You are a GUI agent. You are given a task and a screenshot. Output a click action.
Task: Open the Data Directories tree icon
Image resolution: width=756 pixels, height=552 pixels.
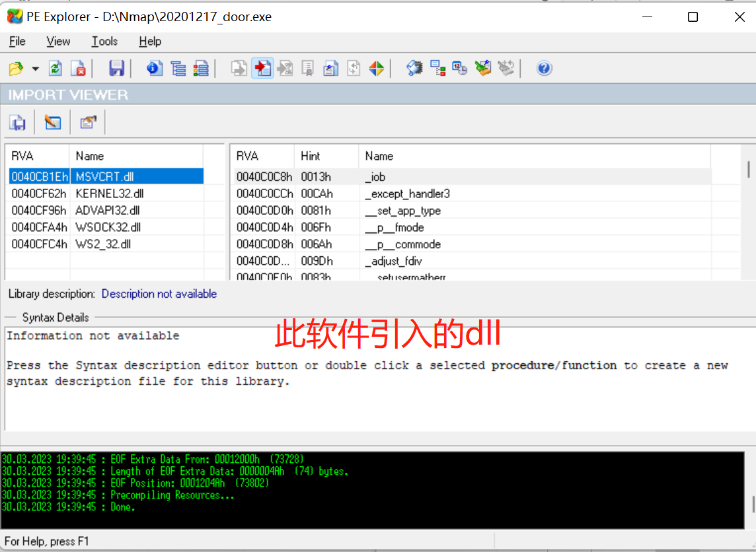pos(178,69)
